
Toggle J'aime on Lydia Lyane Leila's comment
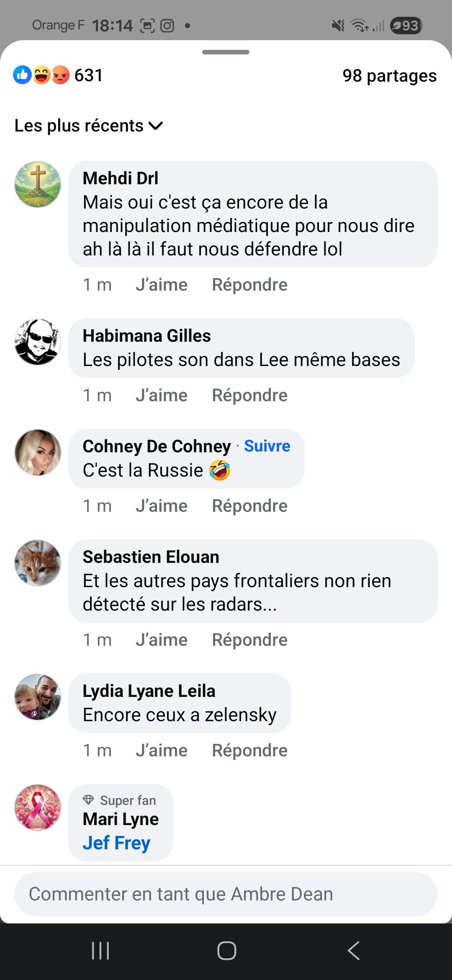coord(162,750)
